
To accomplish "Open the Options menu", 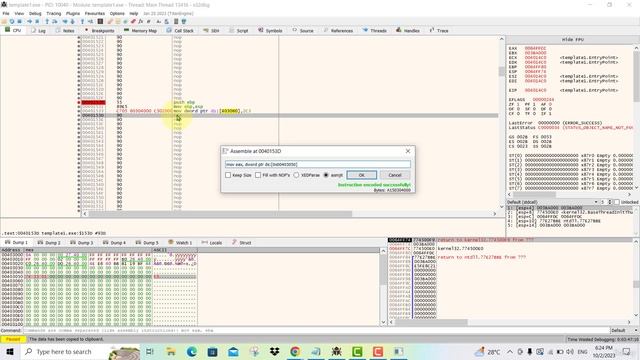I will (x=117, y=13).
